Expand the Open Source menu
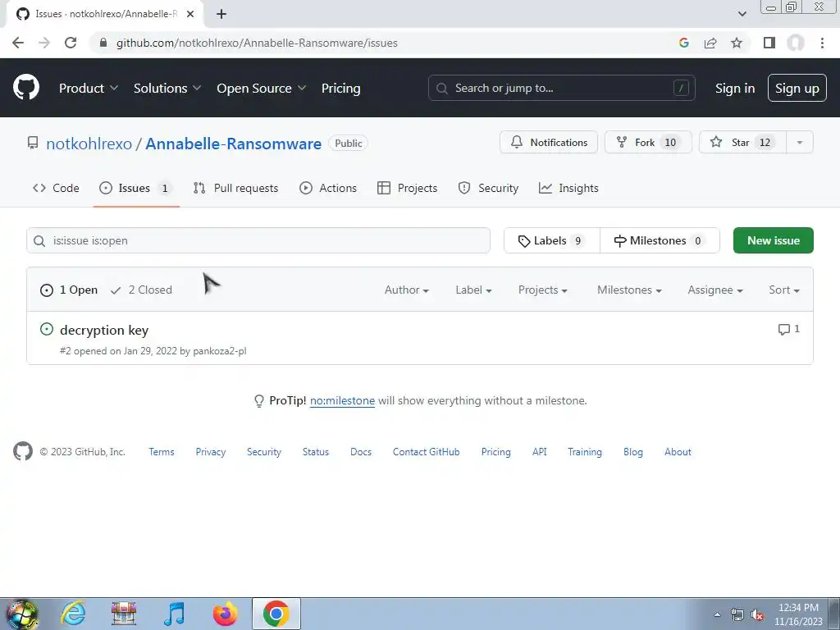This screenshot has height=630, width=840. [x=262, y=88]
